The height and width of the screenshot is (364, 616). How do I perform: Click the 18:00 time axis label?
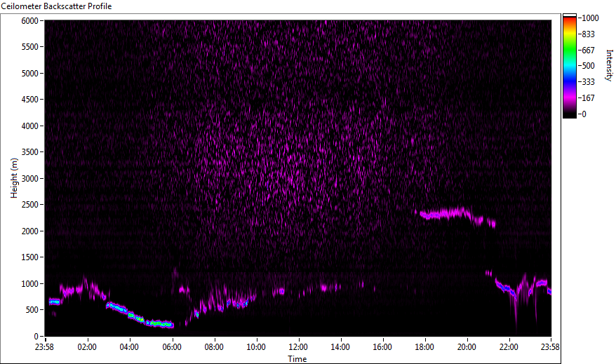pos(424,347)
